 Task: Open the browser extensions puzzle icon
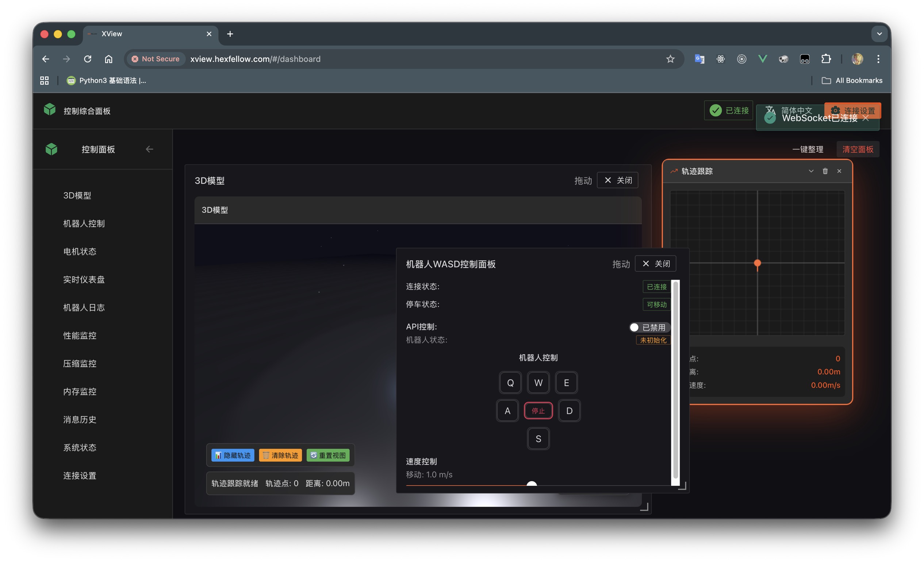826,59
